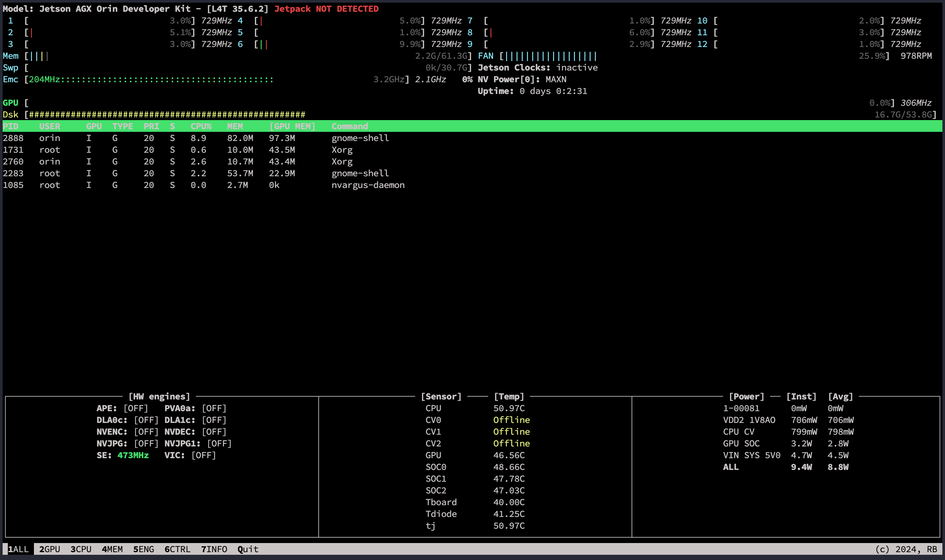Image resolution: width=945 pixels, height=560 pixels.
Task: Click the GPU 306MHz frequency value
Action: click(916, 103)
